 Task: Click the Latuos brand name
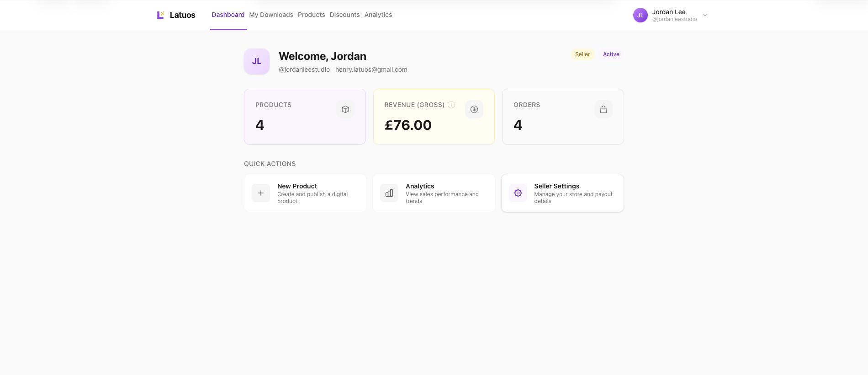(x=183, y=15)
